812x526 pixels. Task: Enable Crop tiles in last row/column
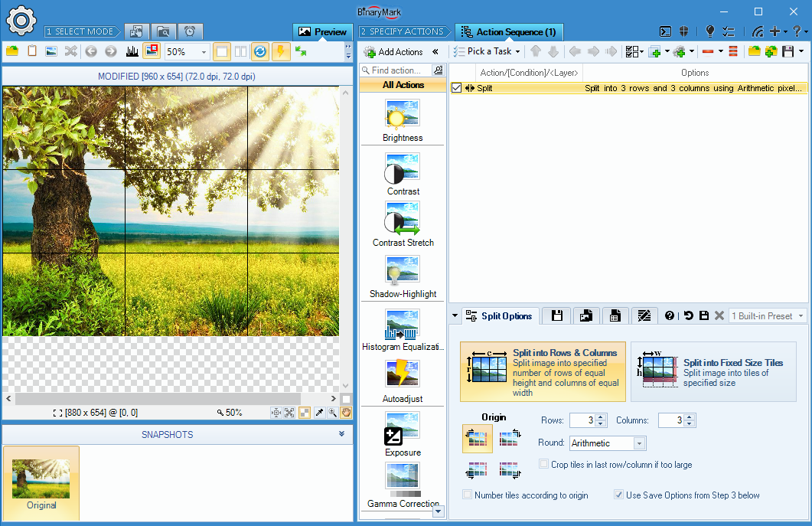coord(544,464)
